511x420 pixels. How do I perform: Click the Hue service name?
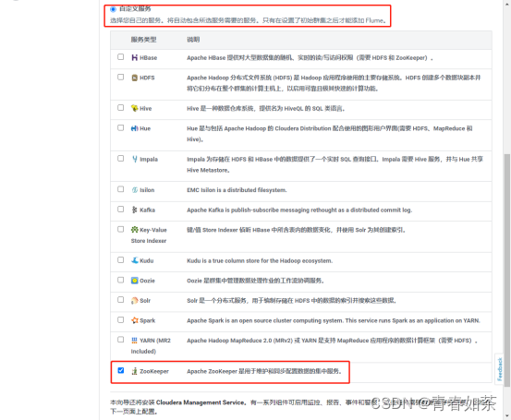tap(145, 128)
